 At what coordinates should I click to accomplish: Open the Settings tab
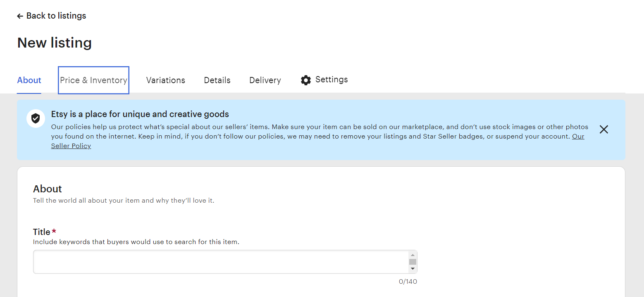(331, 79)
